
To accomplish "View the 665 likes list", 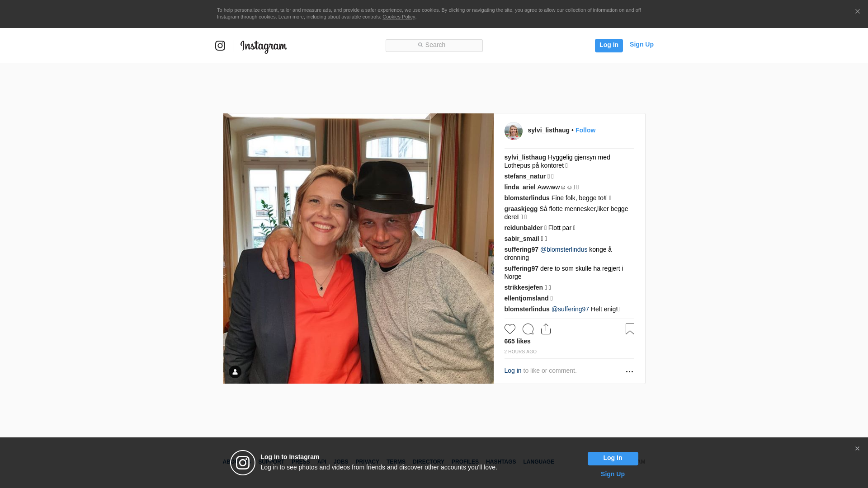I will coord(517,341).
